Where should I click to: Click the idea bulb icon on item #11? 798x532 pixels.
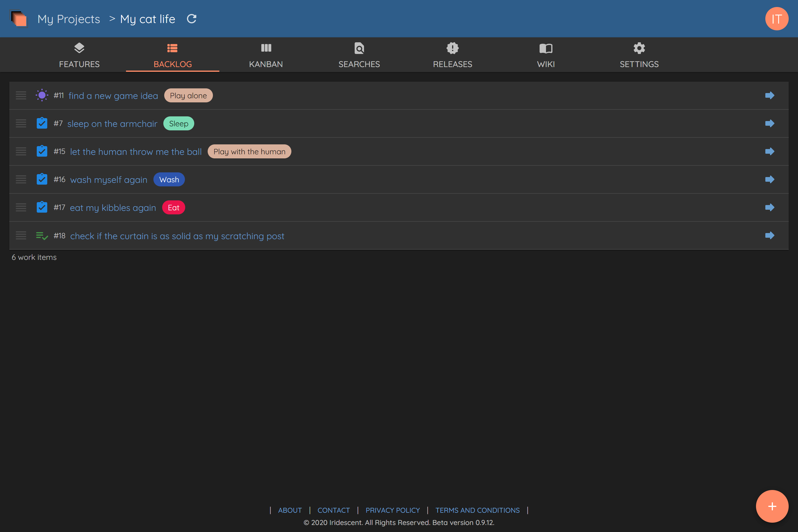[42, 95]
